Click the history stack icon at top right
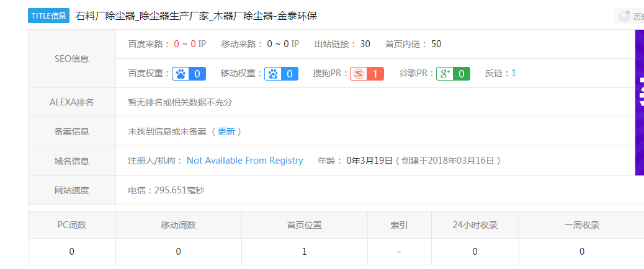This screenshot has width=644, height=269. click(x=622, y=16)
